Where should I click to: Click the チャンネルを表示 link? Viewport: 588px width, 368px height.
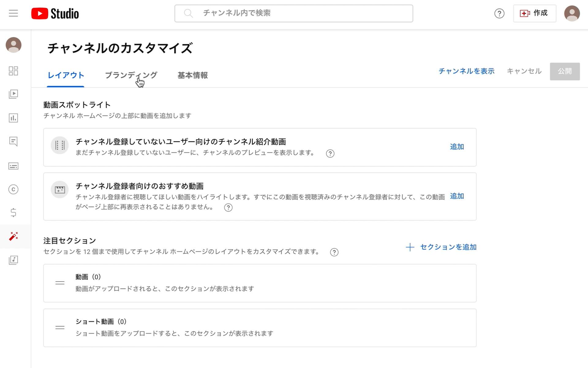[x=466, y=71]
